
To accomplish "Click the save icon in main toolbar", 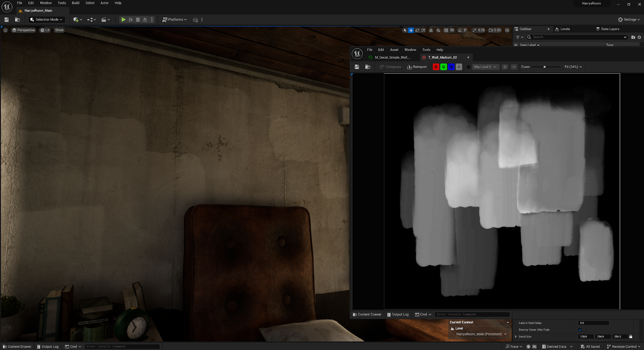I will click(x=6, y=19).
